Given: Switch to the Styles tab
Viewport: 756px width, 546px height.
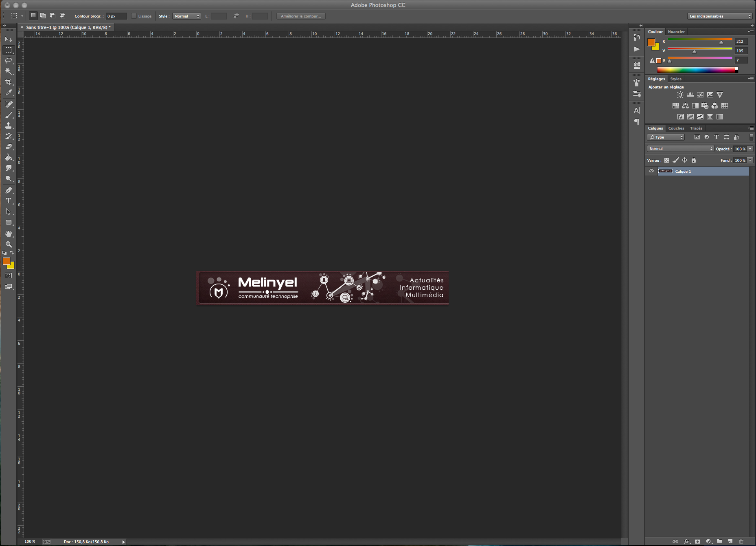Looking at the screenshot, I should click(x=676, y=79).
